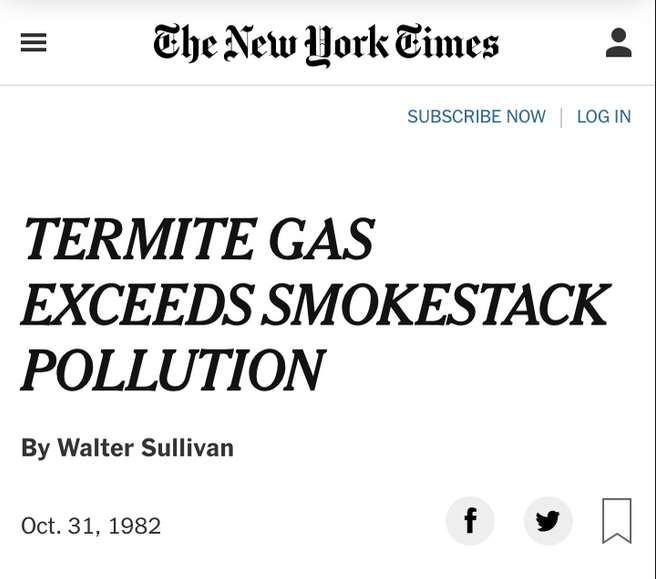
Task: Click the LOG IN link
Action: 604,117
